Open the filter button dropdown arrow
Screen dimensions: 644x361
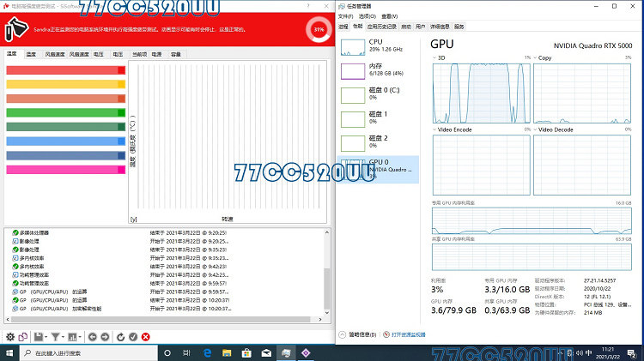(x=63, y=337)
